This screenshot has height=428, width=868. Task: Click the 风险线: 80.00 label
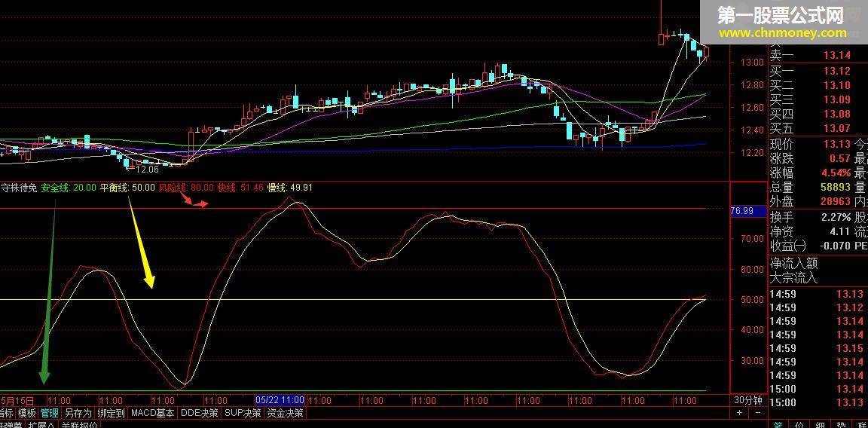coord(187,188)
